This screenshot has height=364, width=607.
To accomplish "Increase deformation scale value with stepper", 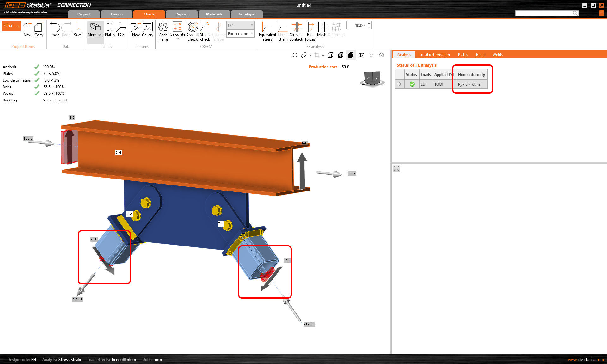I will [x=369, y=24].
